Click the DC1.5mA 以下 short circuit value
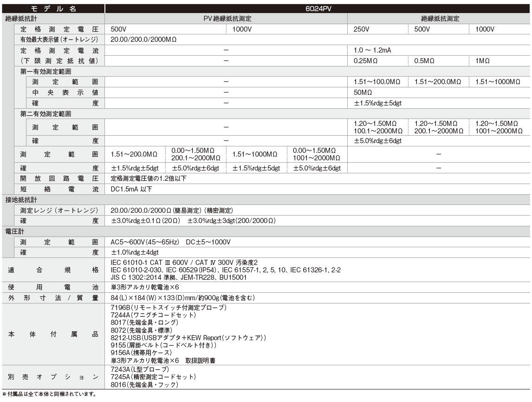532x402 pixels. (131, 189)
